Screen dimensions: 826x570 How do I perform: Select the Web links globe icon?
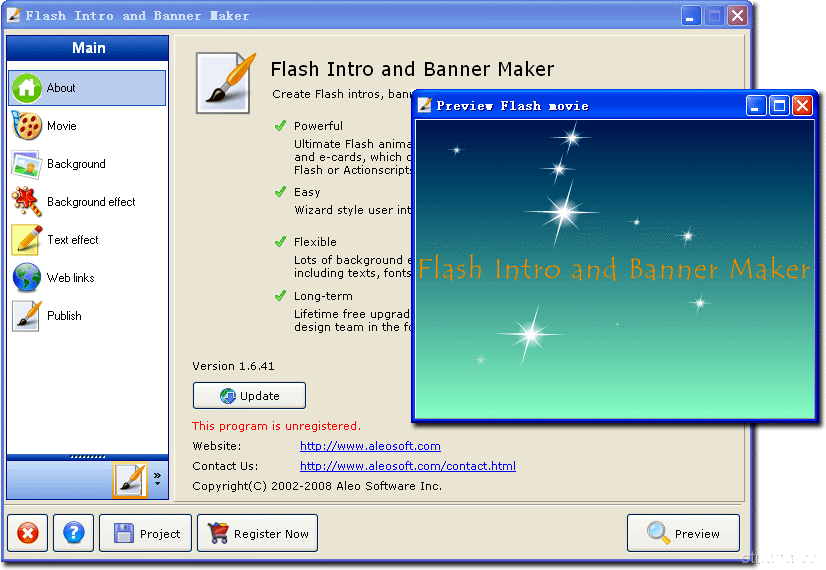(x=27, y=278)
